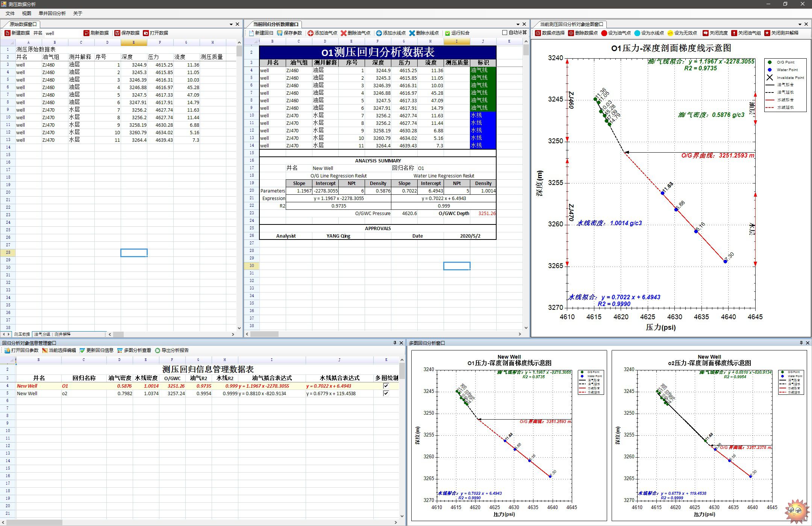
Task: Open dropdown arrow of 原始数据窗口 panel
Action: point(231,24)
